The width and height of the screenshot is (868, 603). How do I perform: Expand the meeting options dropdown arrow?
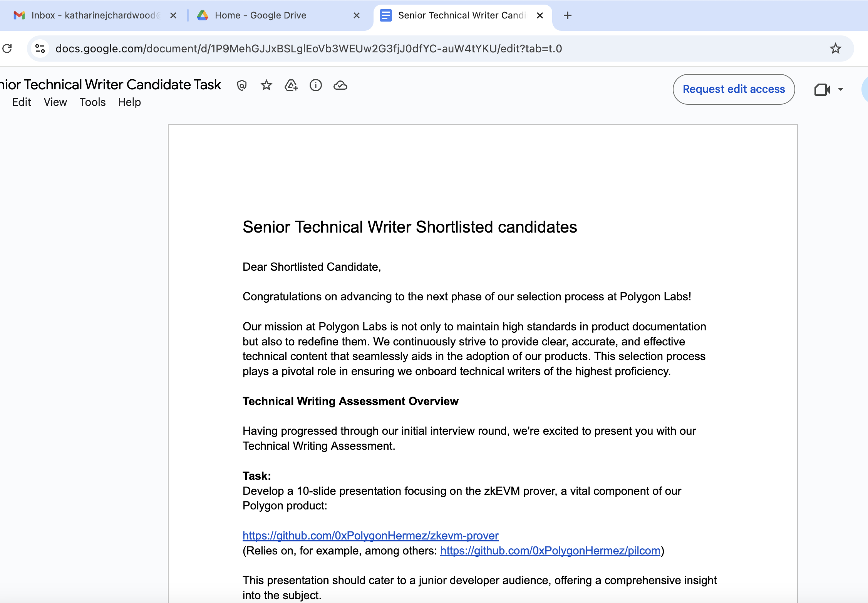tap(841, 90)
